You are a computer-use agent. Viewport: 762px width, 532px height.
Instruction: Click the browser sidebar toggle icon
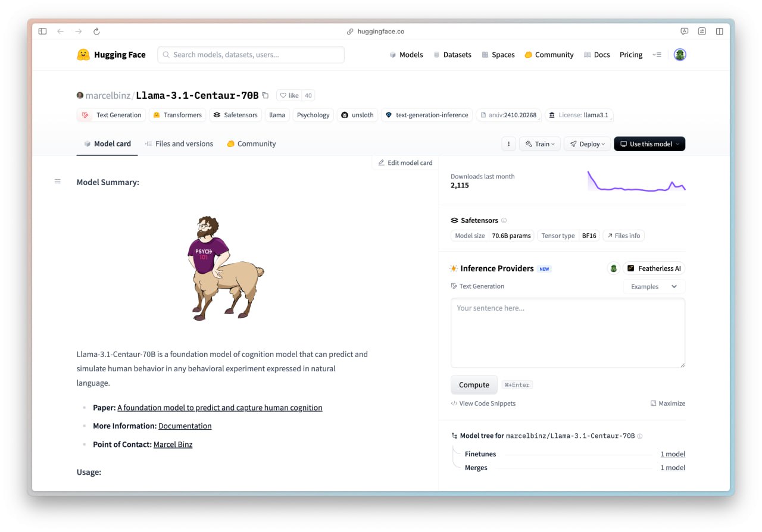coord(42,32)
